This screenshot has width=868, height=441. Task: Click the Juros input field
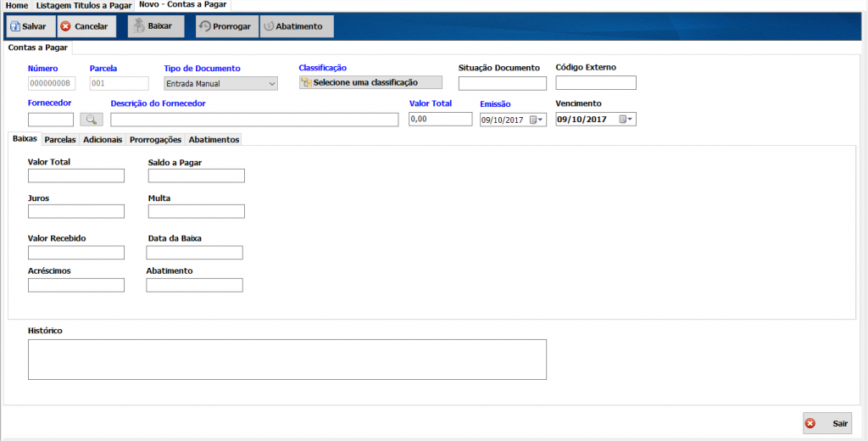[76, 211]
